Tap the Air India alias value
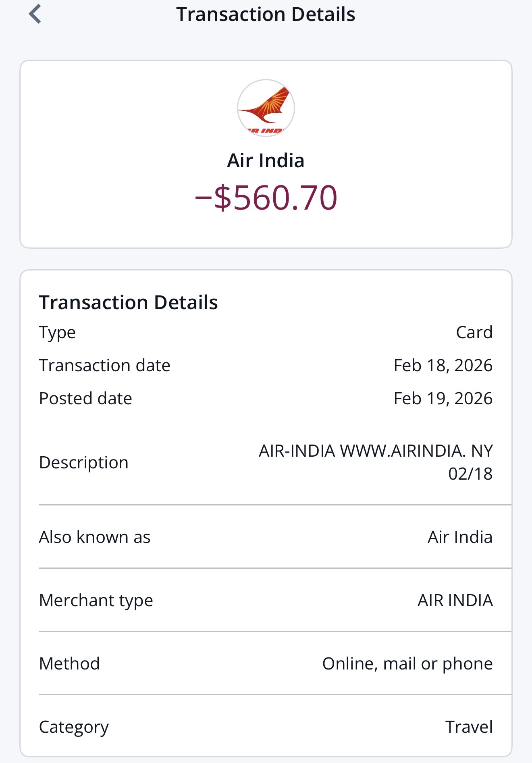This screenshot has height=763, width=532. coord(460,537)
